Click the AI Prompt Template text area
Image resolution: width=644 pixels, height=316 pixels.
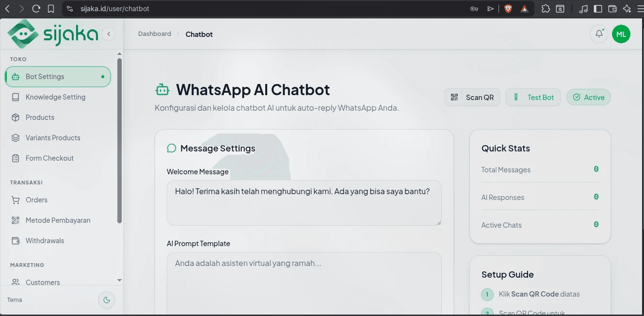point(304,284)
